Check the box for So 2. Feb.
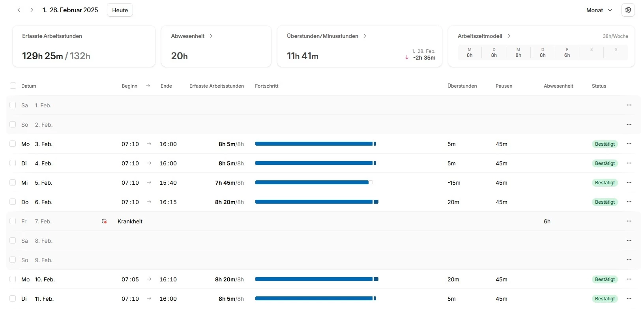This screenshot has width=644, height=311. [x=13, y=124]
